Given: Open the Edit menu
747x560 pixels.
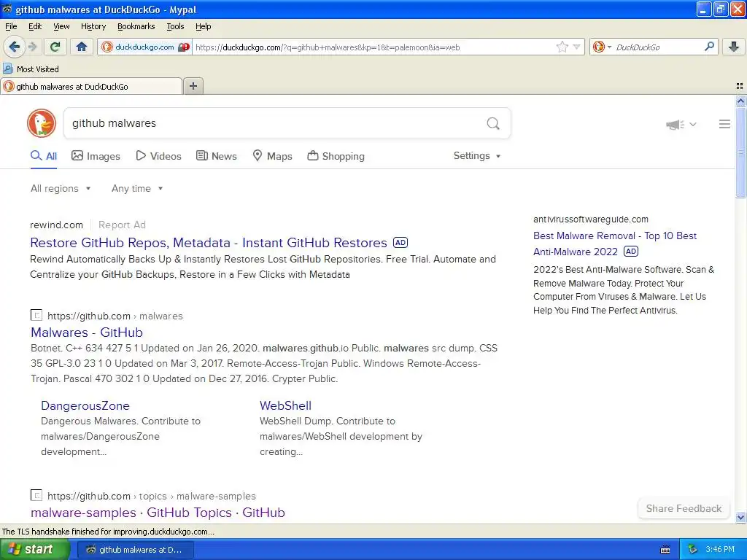Looking at the screenshot, I should click(x=35, y=26).
